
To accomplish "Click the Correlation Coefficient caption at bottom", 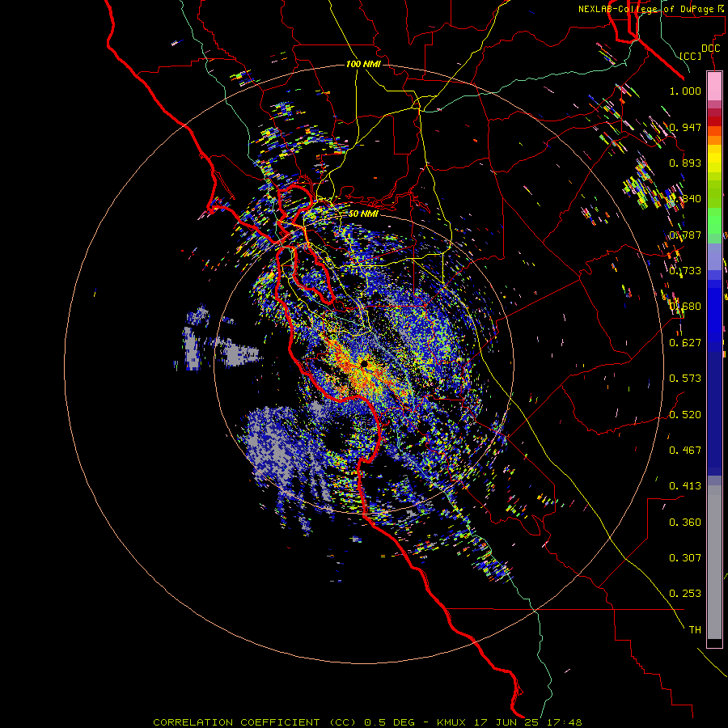I will pos(366,722).
